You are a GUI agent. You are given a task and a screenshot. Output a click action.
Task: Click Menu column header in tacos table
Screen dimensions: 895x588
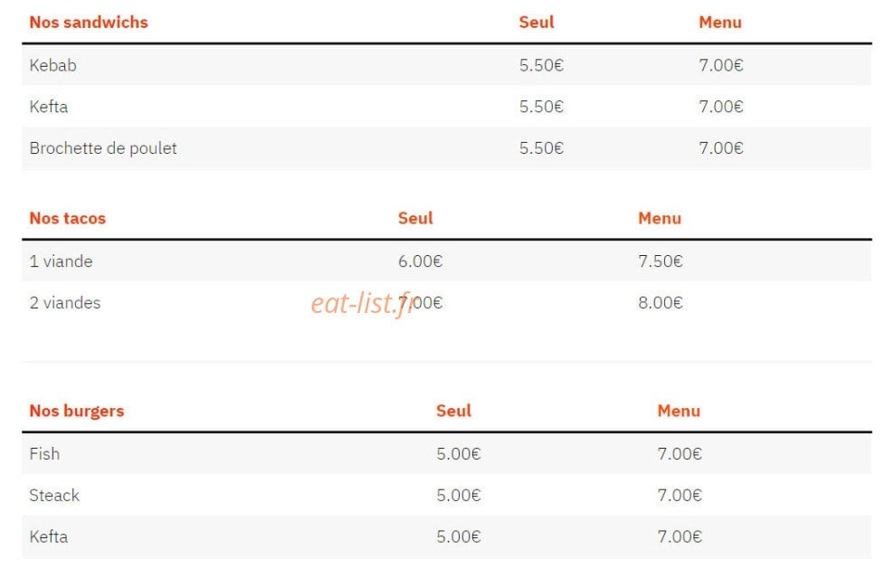tap(660, 218)
